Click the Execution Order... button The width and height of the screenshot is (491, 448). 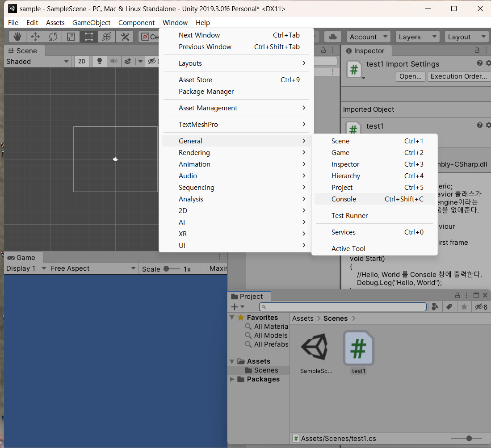pos(458,76)
